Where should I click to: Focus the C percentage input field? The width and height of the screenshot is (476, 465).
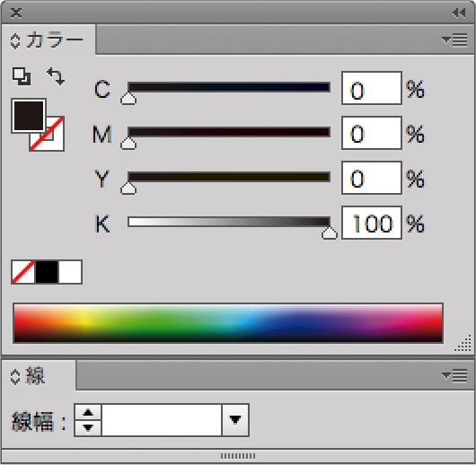click(372, 88)
